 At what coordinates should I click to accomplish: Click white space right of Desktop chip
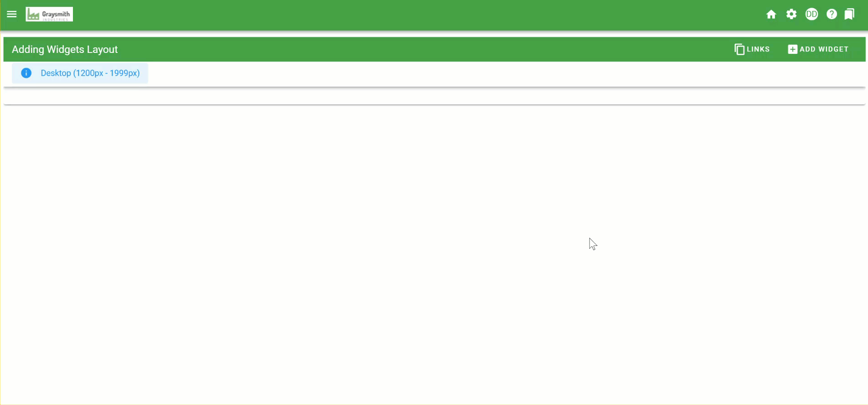501,73
